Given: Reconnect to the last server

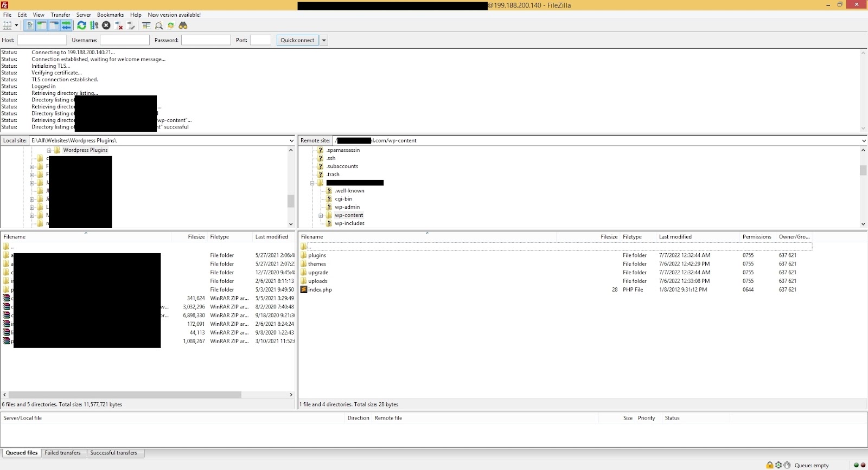Looking at the screenshot, I should 131,25.
